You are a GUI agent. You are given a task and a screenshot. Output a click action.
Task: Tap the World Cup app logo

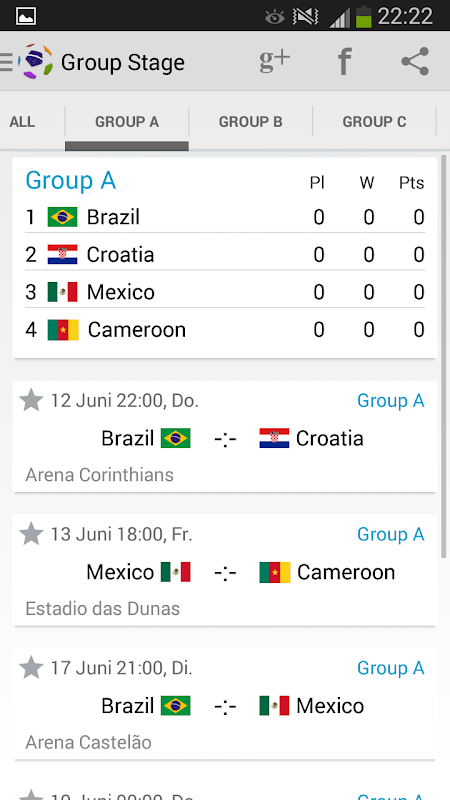[x=35, y=61]
